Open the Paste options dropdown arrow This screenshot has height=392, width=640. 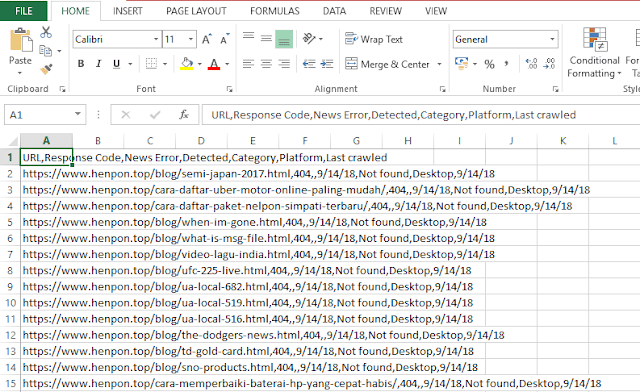(x=20, y=73)
